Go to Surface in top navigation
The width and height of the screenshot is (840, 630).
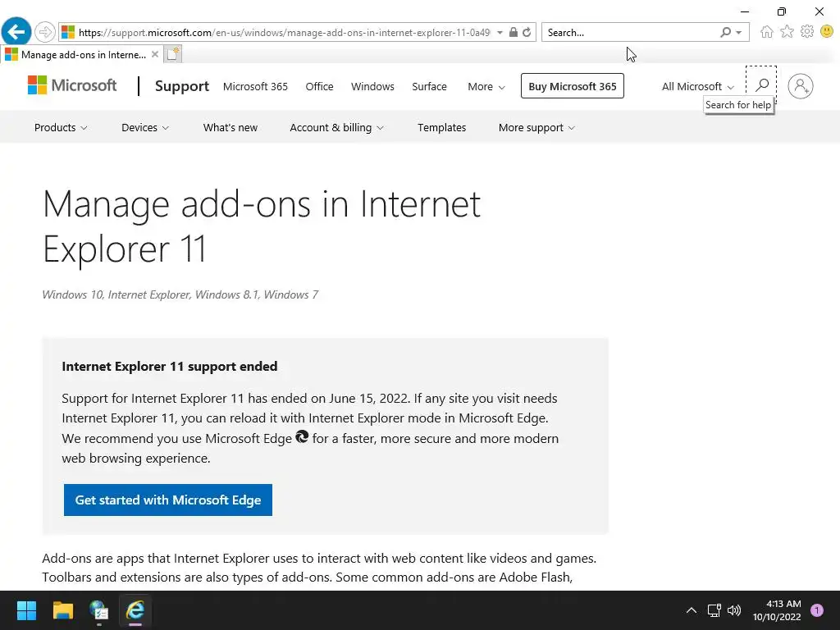tap(429, 86)
